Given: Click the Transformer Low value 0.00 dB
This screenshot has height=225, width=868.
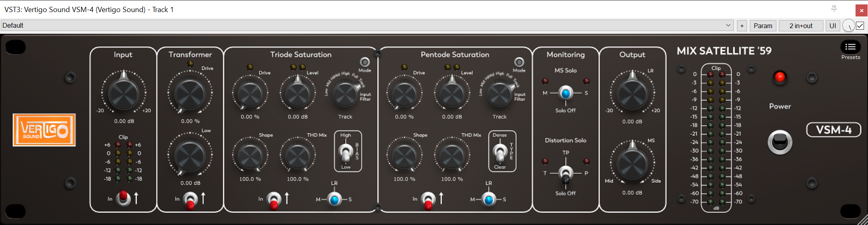Looking at the screenshot, I should 190,183.
